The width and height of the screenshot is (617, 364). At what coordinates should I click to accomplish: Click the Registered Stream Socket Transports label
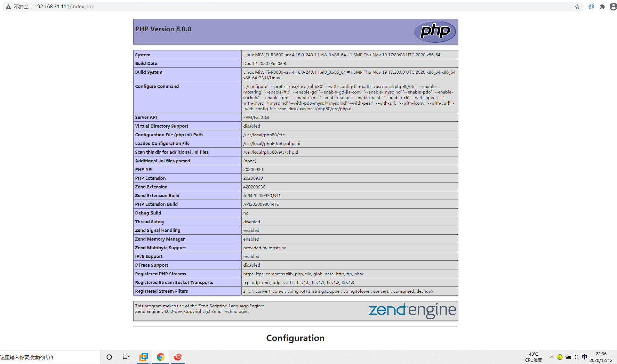tap(174, 283)
